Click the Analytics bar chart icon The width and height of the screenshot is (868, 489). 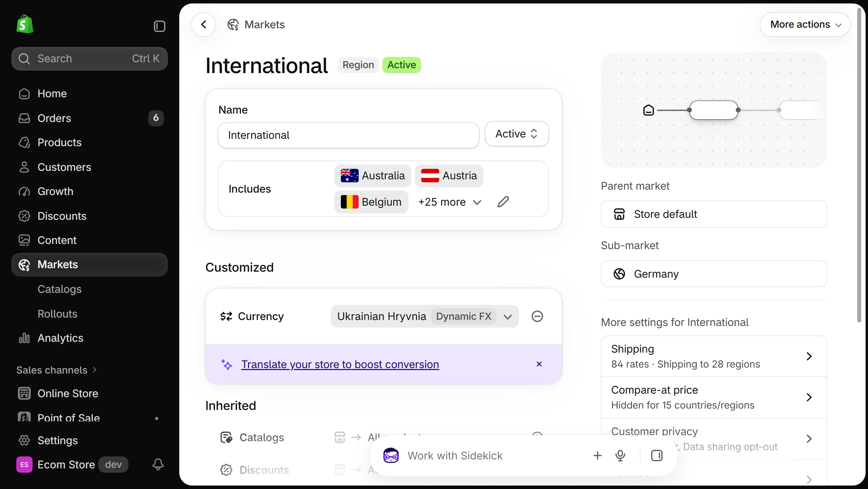24,338
